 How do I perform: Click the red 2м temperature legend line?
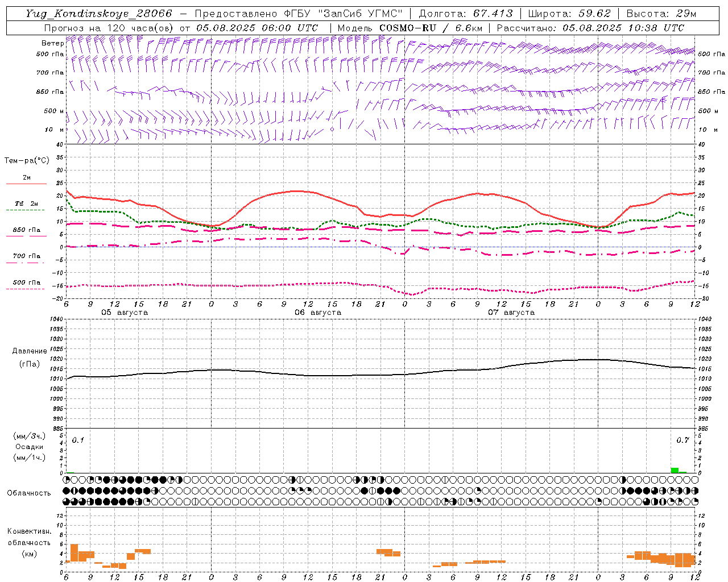tap(26, 184)
